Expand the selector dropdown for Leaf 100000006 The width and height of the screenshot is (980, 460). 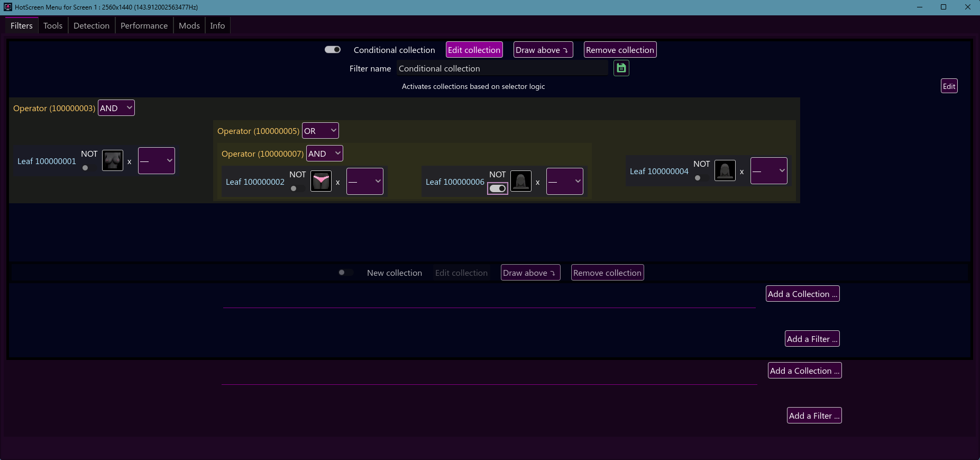565,181
